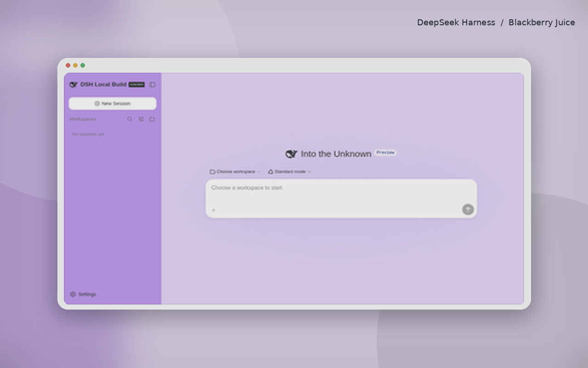Click the 'No sessions yet' text
Image resolution: width=588 pixels, height=368 pixels.
tap(88, 134)
